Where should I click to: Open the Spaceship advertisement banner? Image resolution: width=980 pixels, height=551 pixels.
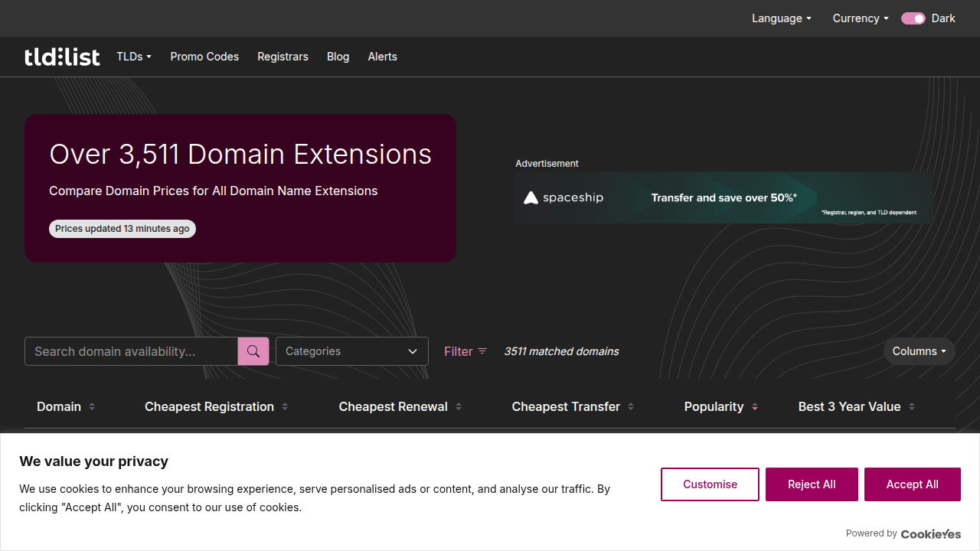coord(724,197)
